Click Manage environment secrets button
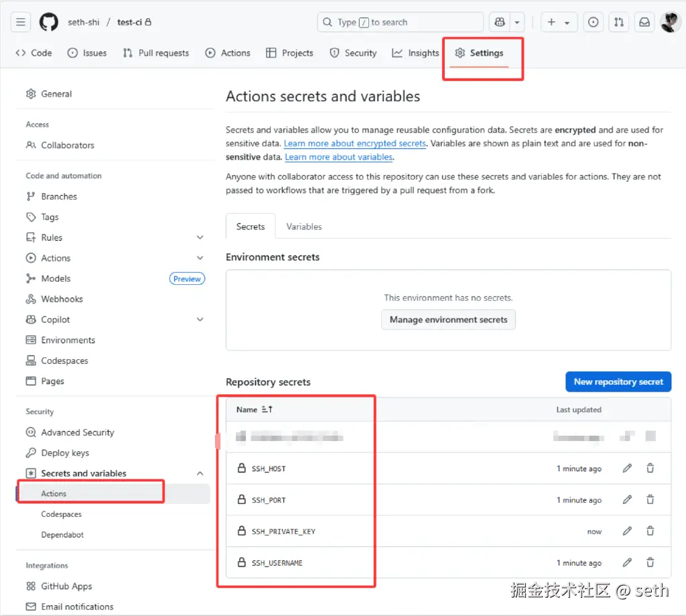Image resolution: width=686 pixels, height=616 pixels. pos(448,320)
